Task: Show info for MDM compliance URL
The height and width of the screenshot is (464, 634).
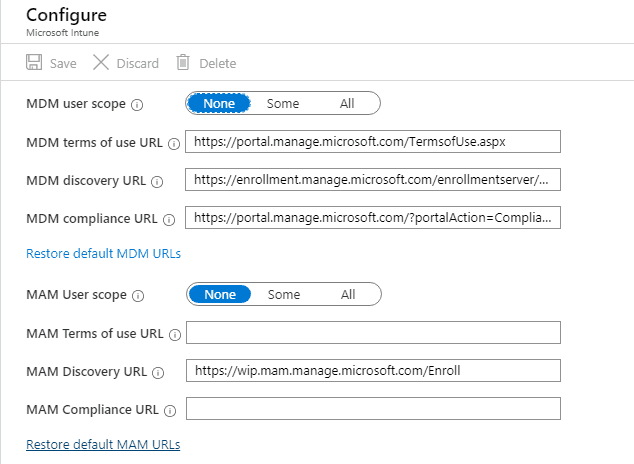Action: (169, 220)
